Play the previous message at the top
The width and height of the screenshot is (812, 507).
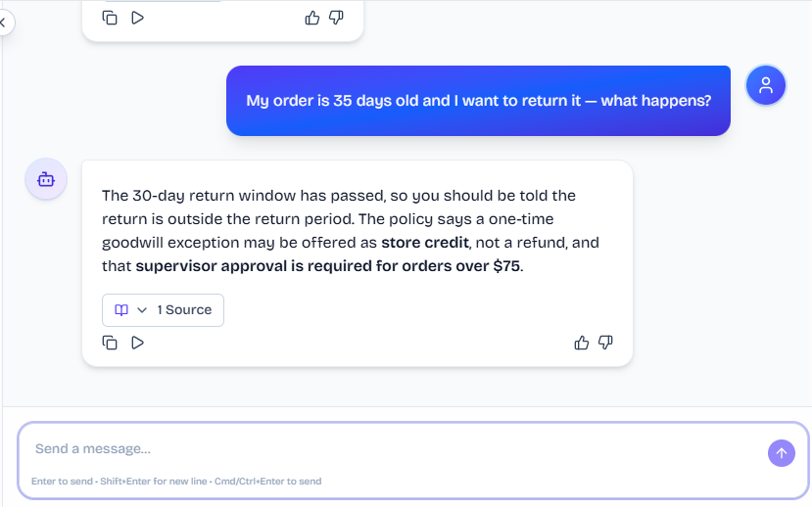137,18
